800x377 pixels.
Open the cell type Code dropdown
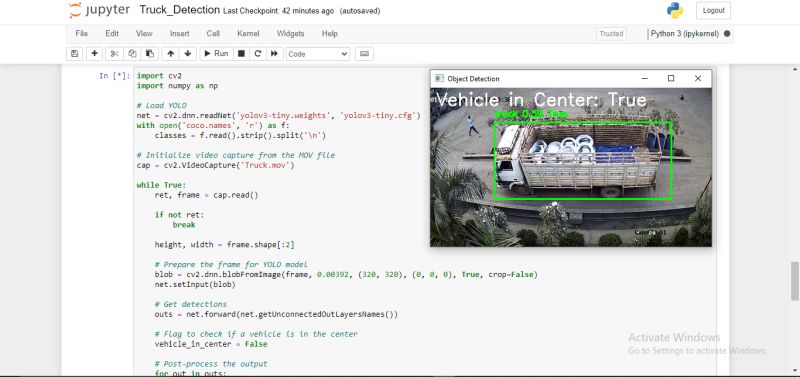click(x=318, y=54)
